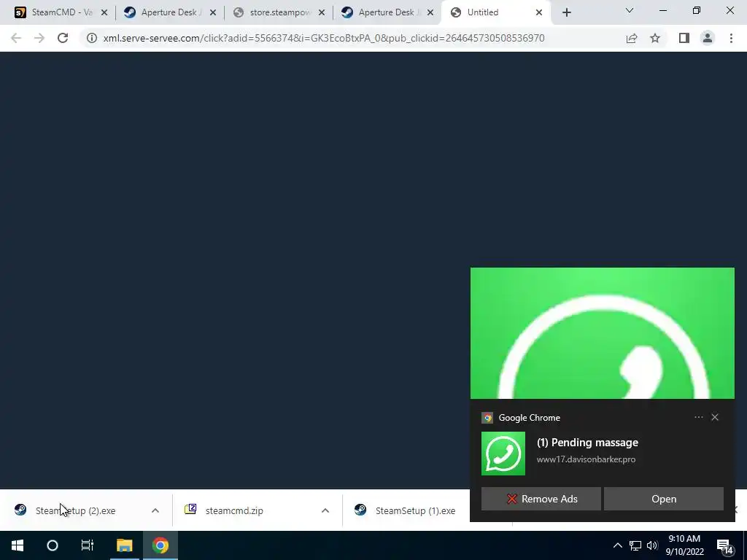Go back to the previous page
The width and height of the screenshot is (747, 560).
point(16,38)
